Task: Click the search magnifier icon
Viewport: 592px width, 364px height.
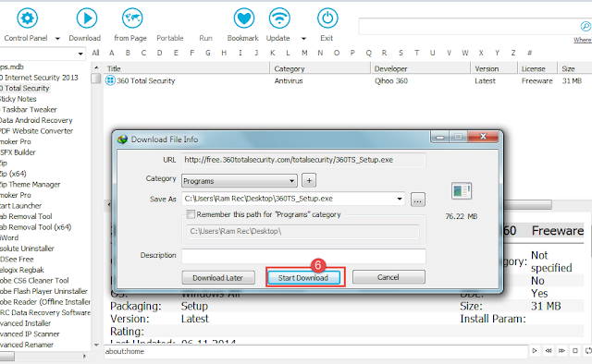Action: [x=586, y=26]
